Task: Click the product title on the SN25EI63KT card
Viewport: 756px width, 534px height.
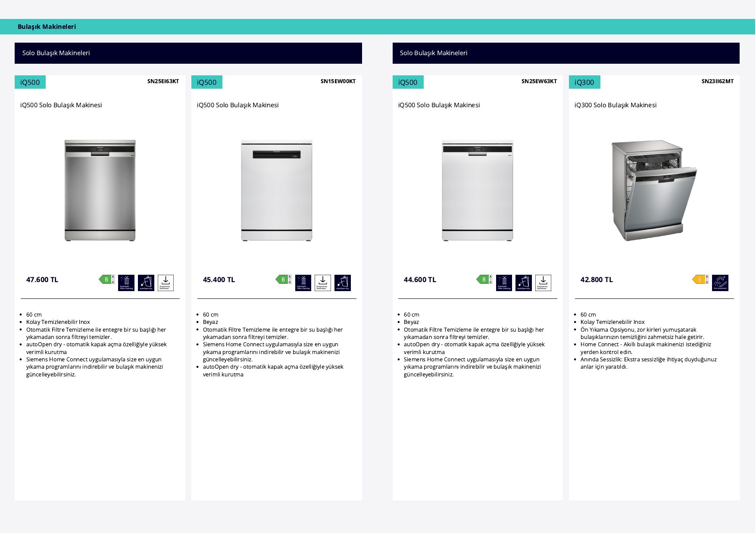Action: pos(61,105)
